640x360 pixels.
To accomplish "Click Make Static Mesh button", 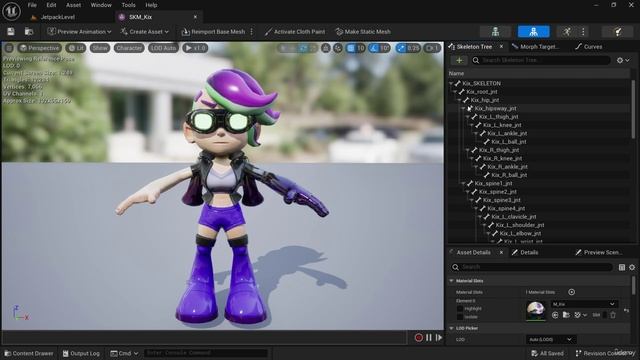I will (363, 31).
